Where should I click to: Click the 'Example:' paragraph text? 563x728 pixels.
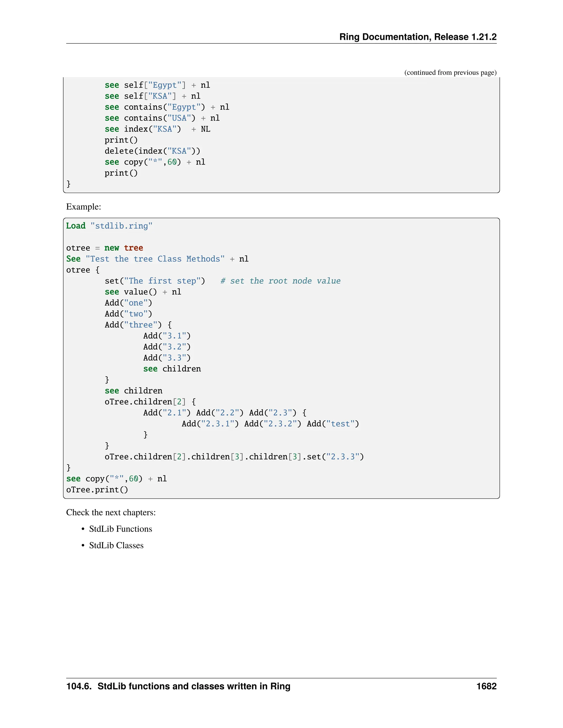coord(83,207)
